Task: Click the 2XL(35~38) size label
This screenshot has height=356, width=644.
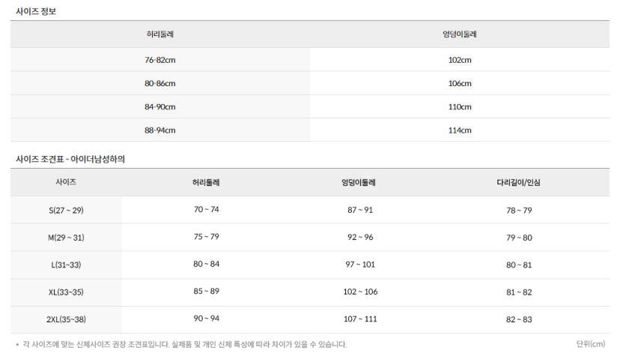Action: coord(66,319)
